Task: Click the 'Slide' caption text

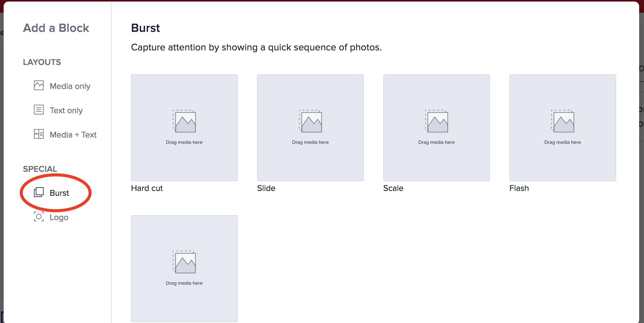Action: (266, 188)
